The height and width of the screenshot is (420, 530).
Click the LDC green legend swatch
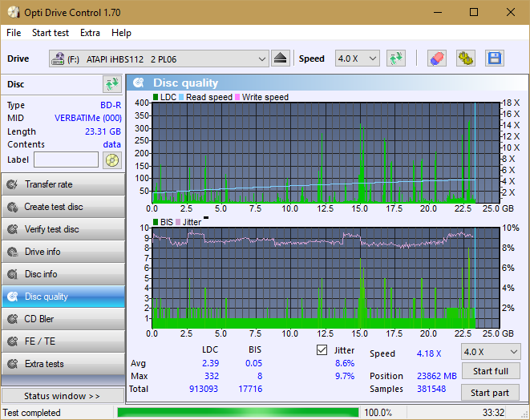pos(156,97)
